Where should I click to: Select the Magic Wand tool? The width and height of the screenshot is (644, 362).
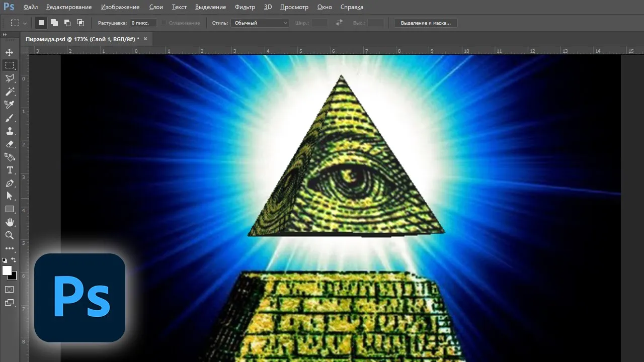(10, 92)
